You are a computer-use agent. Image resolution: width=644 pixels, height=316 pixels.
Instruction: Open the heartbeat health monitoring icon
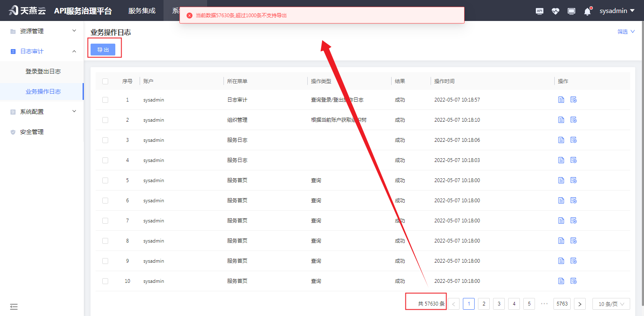556,11
